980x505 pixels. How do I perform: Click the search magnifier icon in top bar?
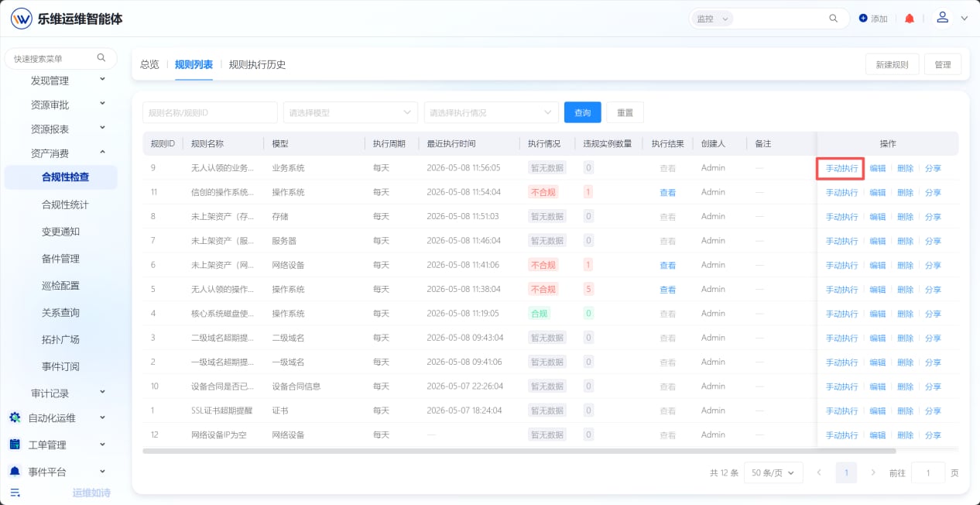click(834, 19)
